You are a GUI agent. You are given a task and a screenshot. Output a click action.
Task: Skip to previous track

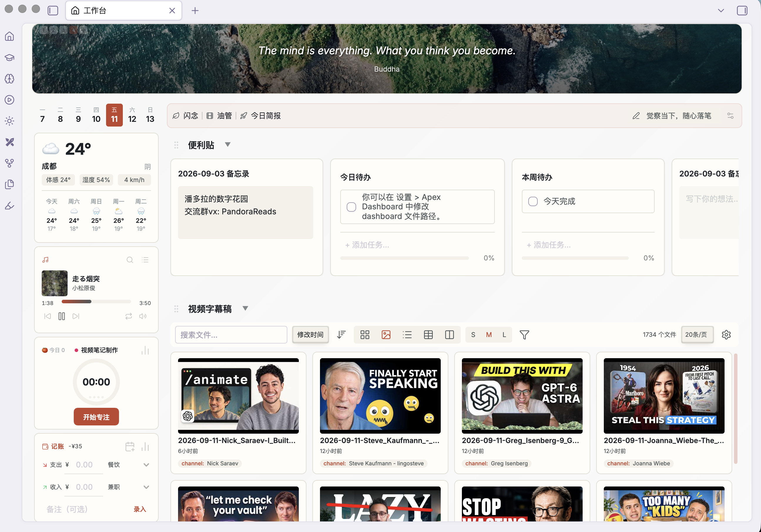(47, 316)
